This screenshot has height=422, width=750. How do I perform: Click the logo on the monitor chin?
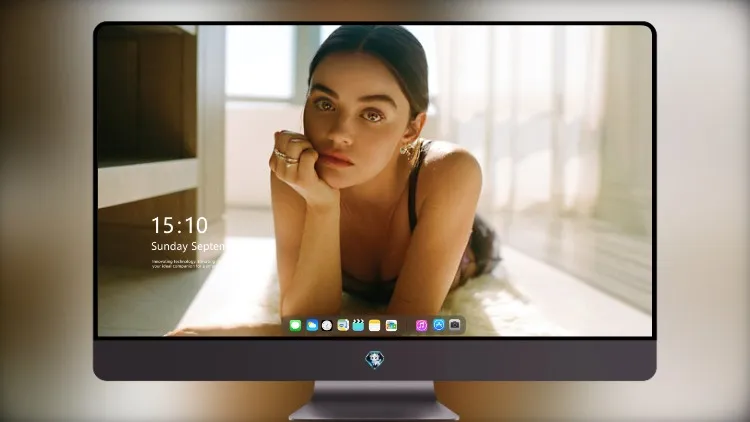click(375, 360)
